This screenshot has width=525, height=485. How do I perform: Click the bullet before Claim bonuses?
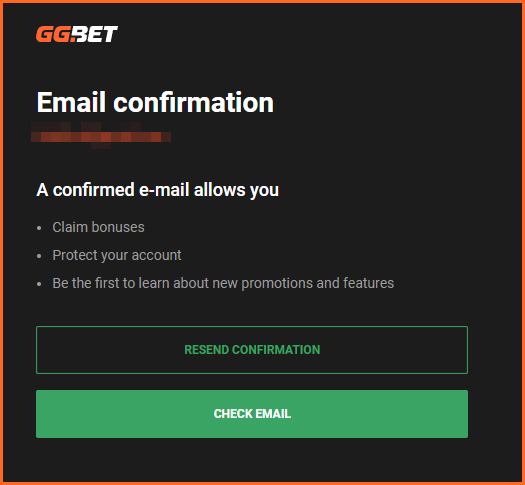click(39, 228)
